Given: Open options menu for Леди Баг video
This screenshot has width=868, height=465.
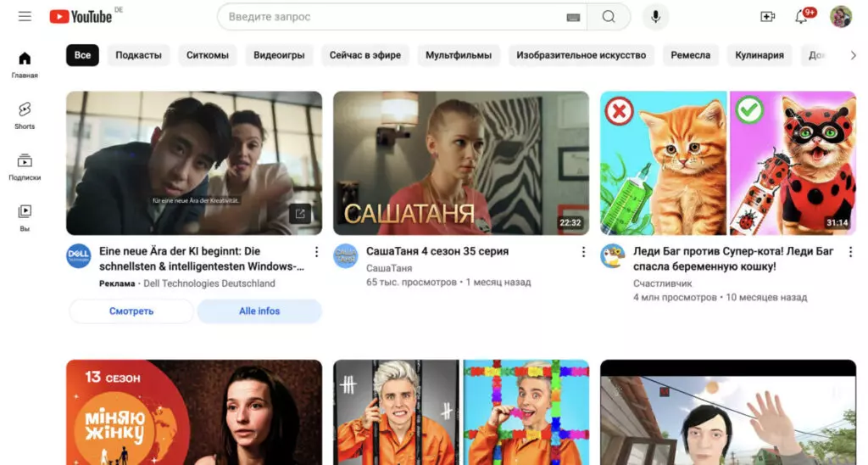Looking at the screenshot, I should 850,252.
